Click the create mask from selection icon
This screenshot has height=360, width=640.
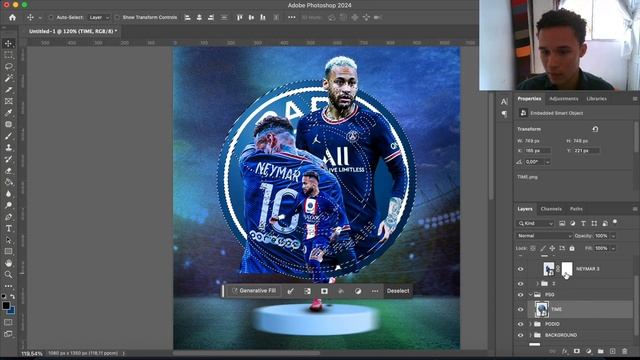click(x=324, y=291)
